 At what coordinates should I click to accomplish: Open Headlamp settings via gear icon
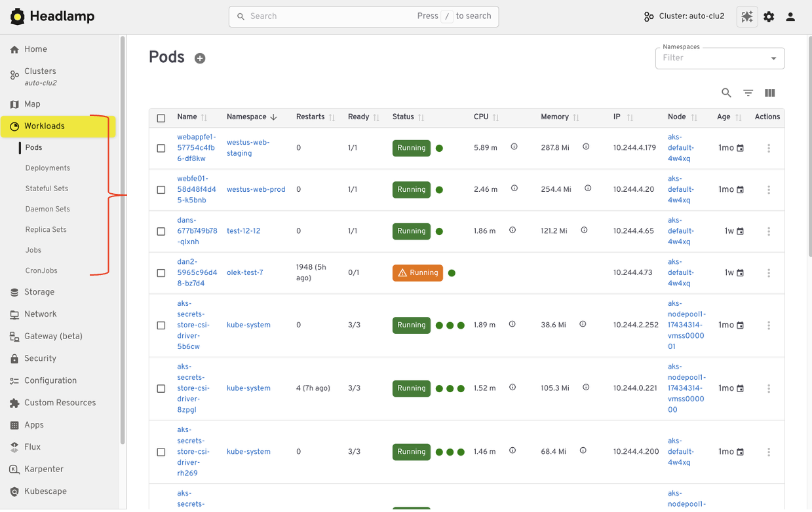click(769, 16)
